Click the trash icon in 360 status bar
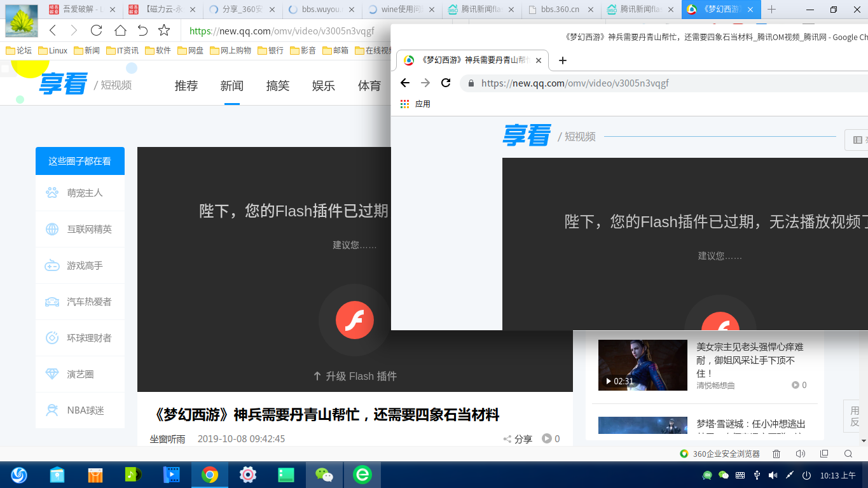Viewport: 868px width, 488px height. (x=776, y=454)
